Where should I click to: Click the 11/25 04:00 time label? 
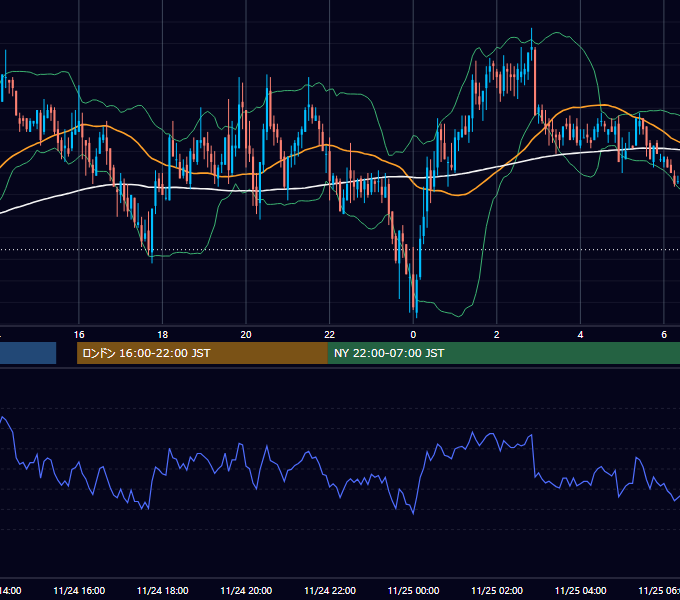pos(581,590)
